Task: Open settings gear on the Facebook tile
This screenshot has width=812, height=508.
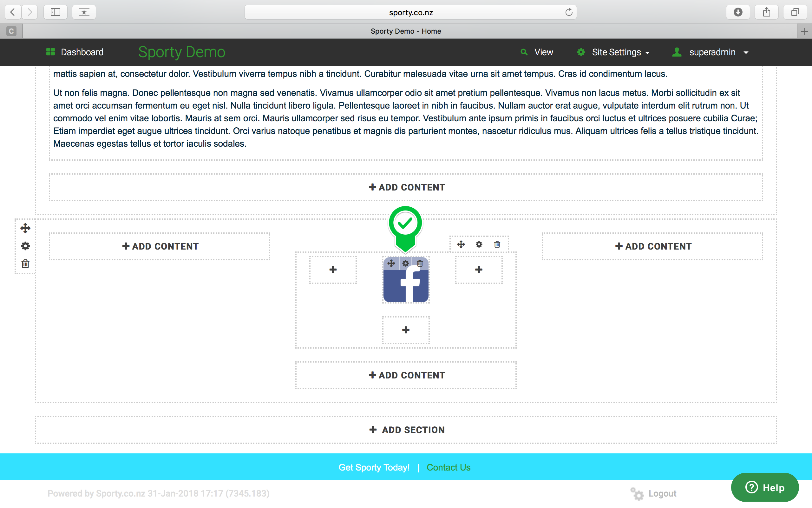Action: click(x=406, y=264)
